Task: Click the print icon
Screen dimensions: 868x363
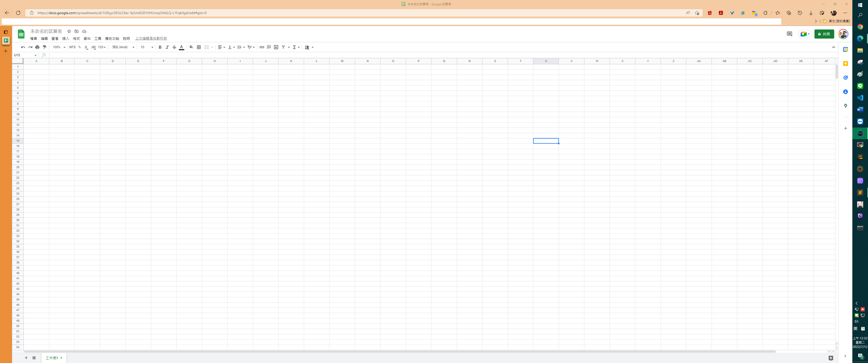Action: point(37,47)
